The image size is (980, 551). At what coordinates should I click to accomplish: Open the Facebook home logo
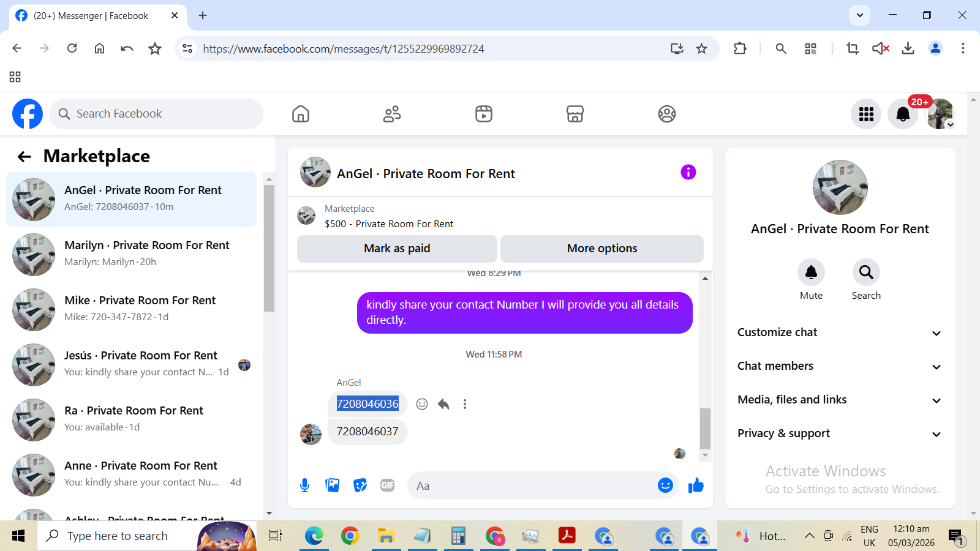pos(28,114)
